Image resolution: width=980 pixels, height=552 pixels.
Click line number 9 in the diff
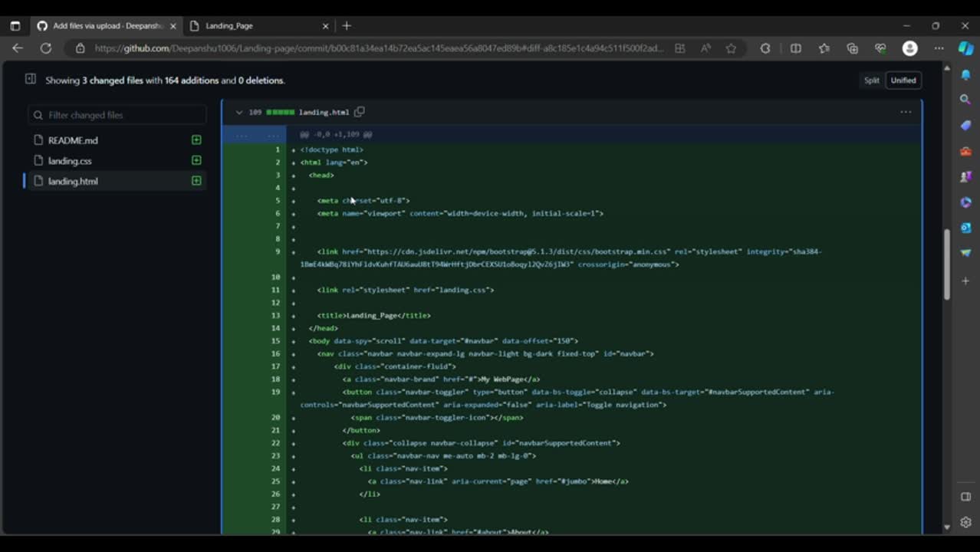[x=277, y=251]
